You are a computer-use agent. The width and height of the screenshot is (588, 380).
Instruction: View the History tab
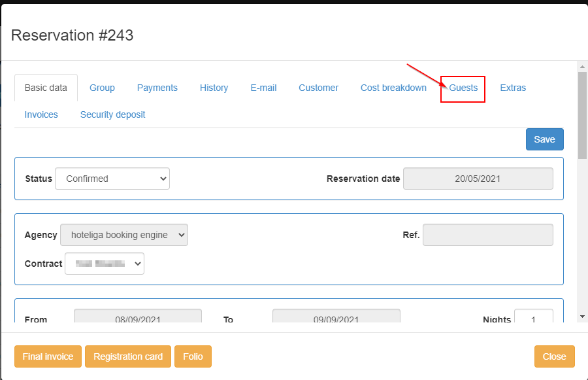[x=214, y=88]
